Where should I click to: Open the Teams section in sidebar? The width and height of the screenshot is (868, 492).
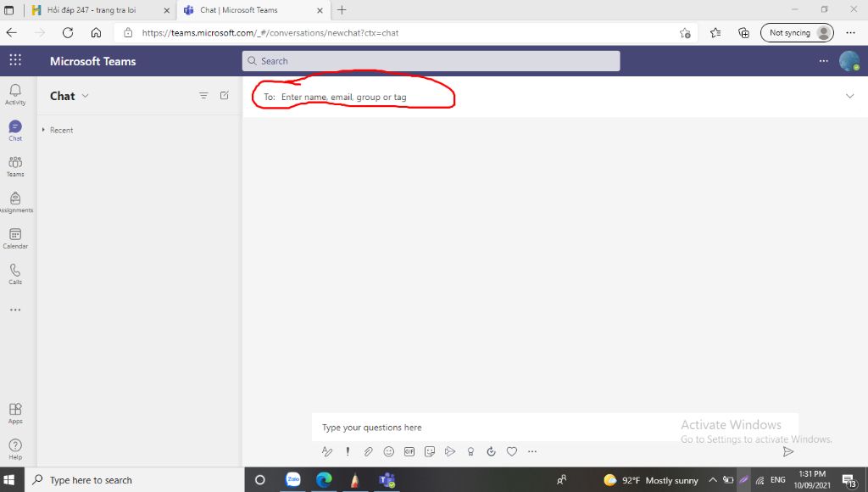pyautogui.click(x=15, y=166)
